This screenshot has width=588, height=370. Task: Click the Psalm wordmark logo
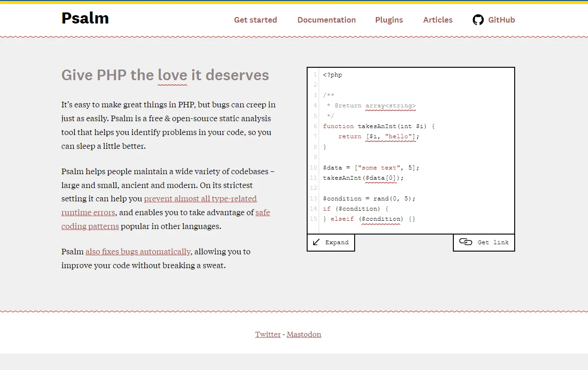pyautogui.click(x=85, y=18)
